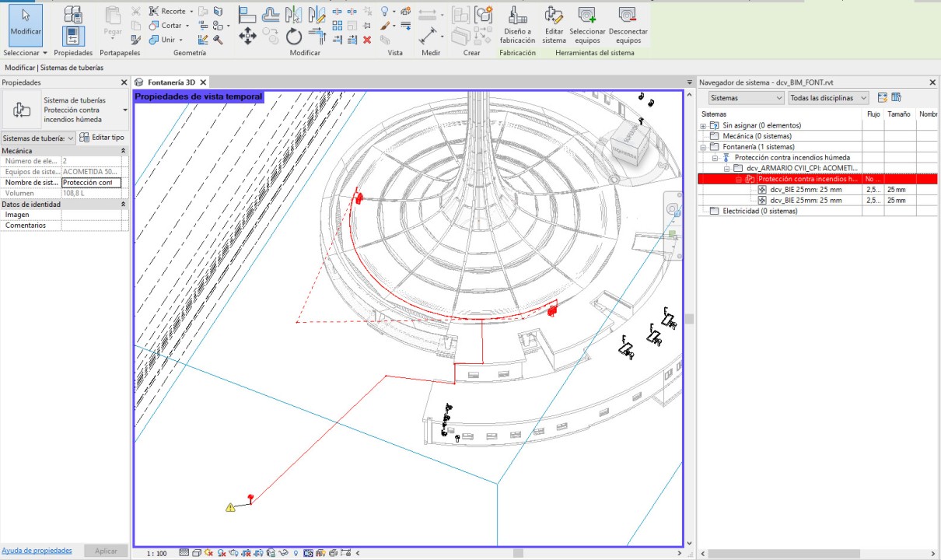941x560 pixels.
Task: Toggle the visual style icon in view bar
Action: pos(197,553)
